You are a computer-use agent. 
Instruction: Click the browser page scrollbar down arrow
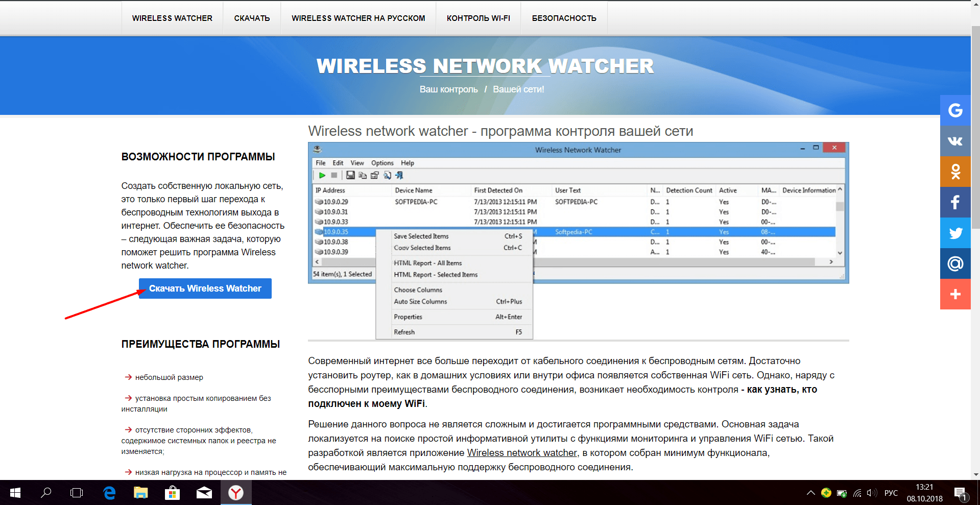point(975,474)
